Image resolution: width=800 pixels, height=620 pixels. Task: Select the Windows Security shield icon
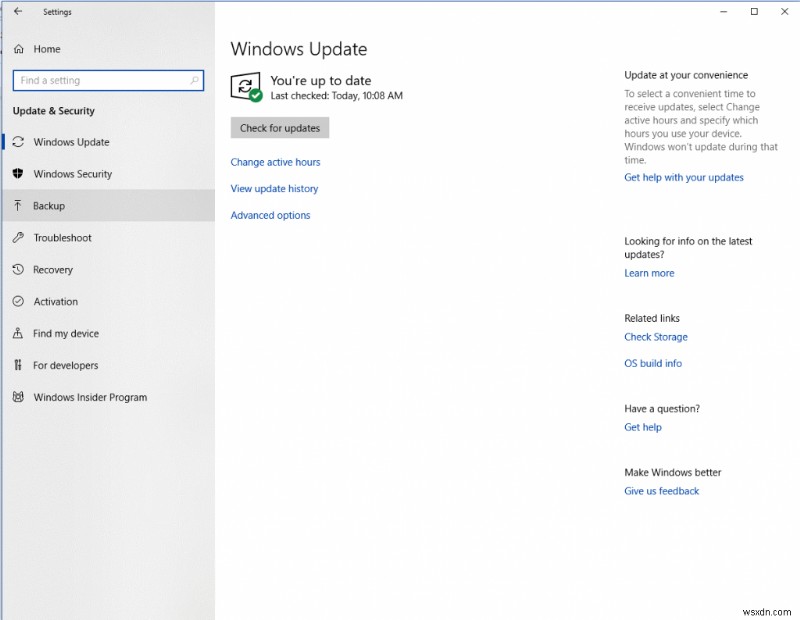click(16, 174)
